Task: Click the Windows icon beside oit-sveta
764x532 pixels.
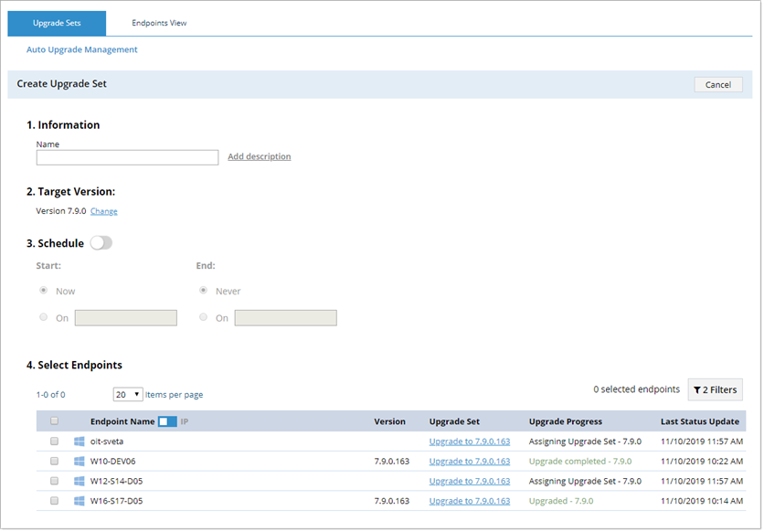Action: click(79, 442)
